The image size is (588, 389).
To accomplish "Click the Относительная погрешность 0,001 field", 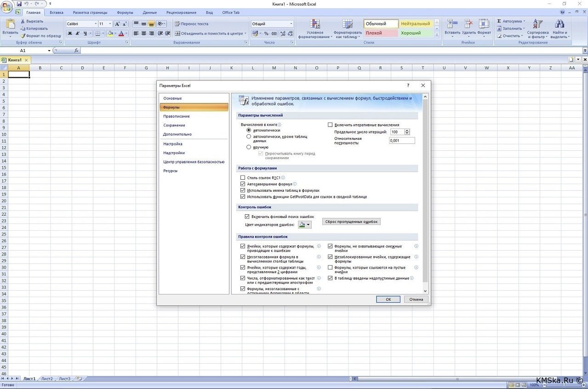I will click(x=402, y=141).
